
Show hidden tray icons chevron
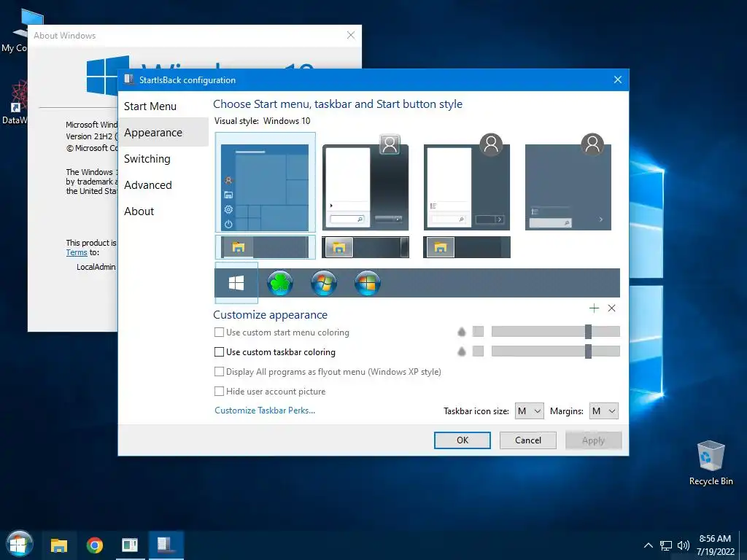click(x=649, y=545)
